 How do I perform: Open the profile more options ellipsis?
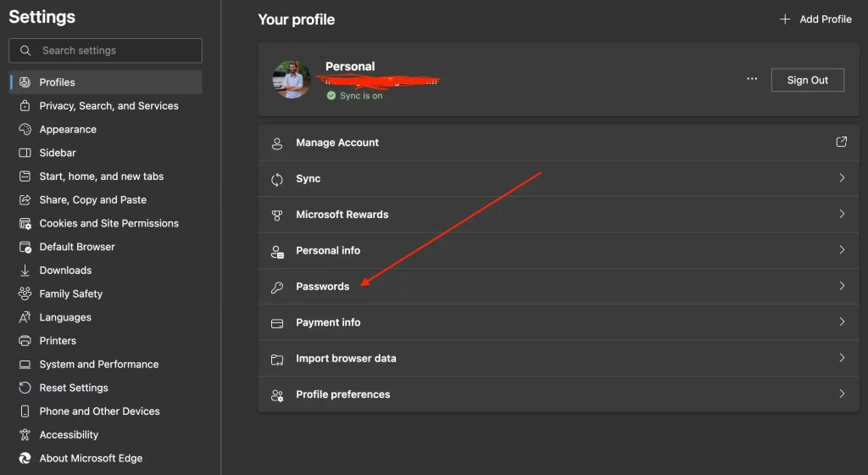click(752, 79)
